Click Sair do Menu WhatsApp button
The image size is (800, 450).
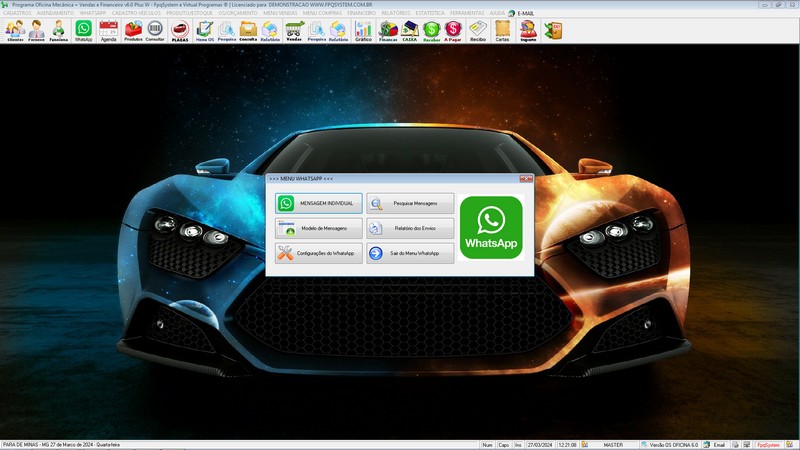410,253
